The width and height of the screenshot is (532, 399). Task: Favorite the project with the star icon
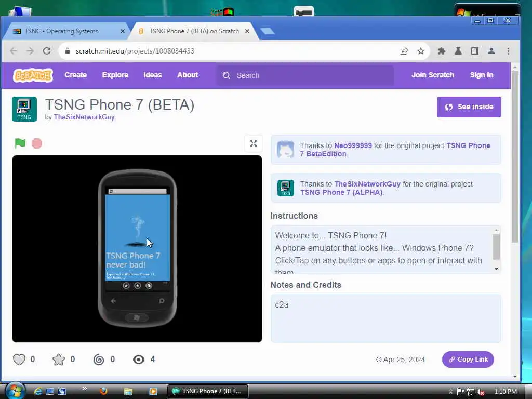pyautogui.click(x=59, y=360)
